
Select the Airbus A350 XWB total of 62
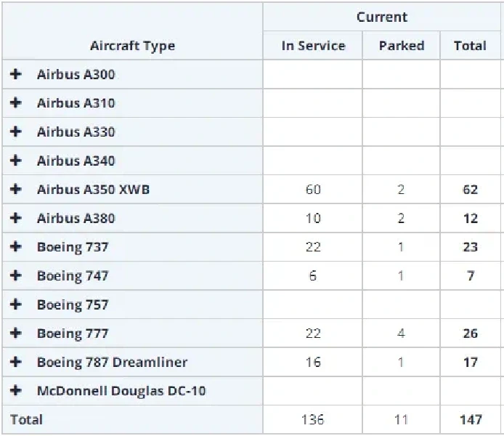(x=470, y=190)
